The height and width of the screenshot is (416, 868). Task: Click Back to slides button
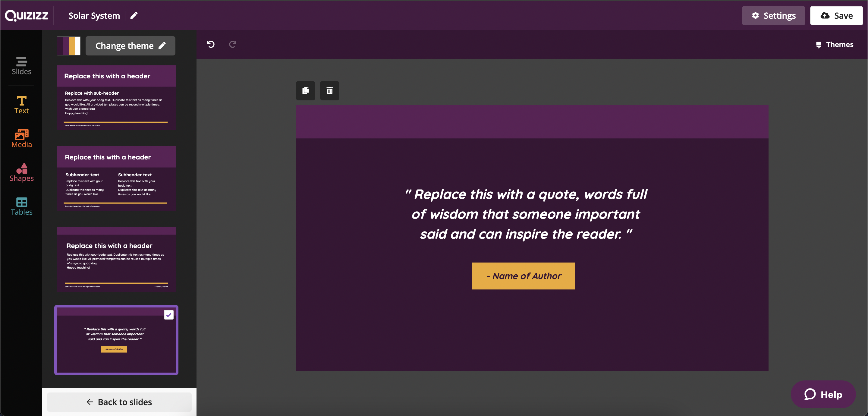118,402
